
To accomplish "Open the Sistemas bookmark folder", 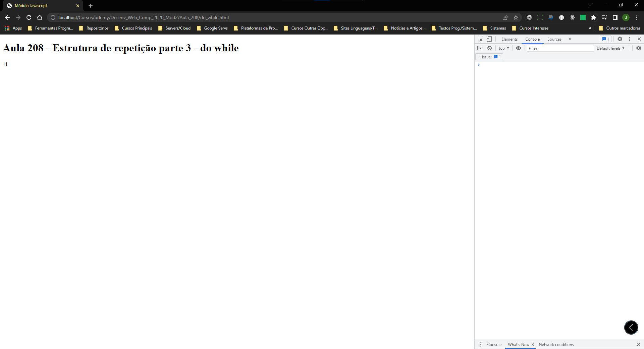I will point(494,28).
